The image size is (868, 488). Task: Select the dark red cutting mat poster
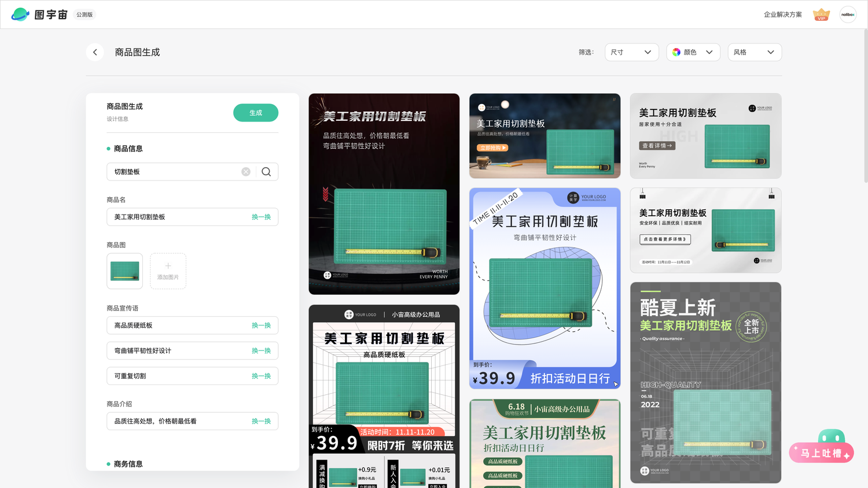(384, 194)
